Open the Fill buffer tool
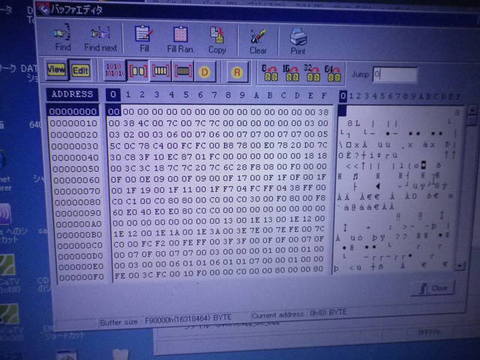 (x=144, y=39)
